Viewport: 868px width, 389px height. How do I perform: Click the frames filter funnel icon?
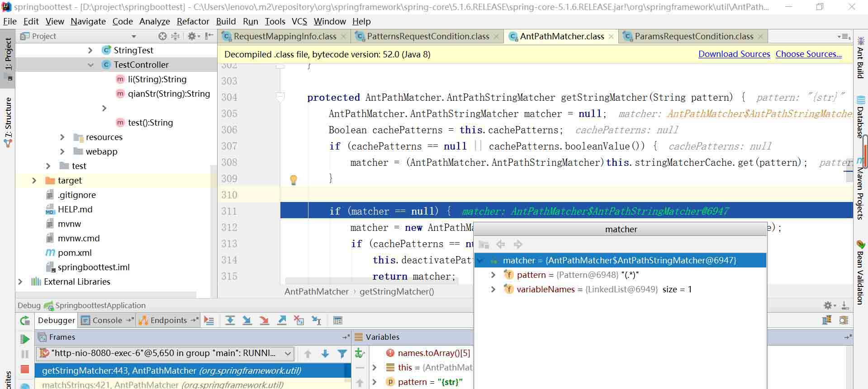[342, 354]
